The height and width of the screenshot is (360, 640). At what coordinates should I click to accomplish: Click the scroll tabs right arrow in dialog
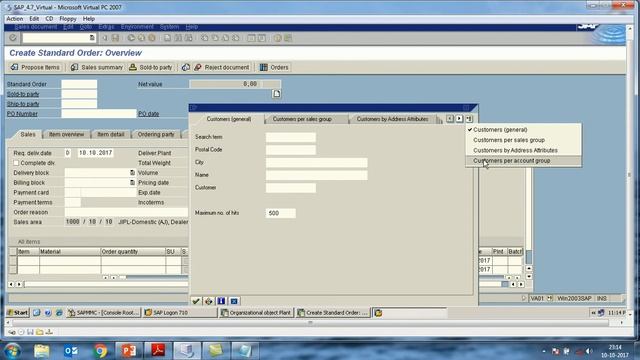[x=460, y=119]
